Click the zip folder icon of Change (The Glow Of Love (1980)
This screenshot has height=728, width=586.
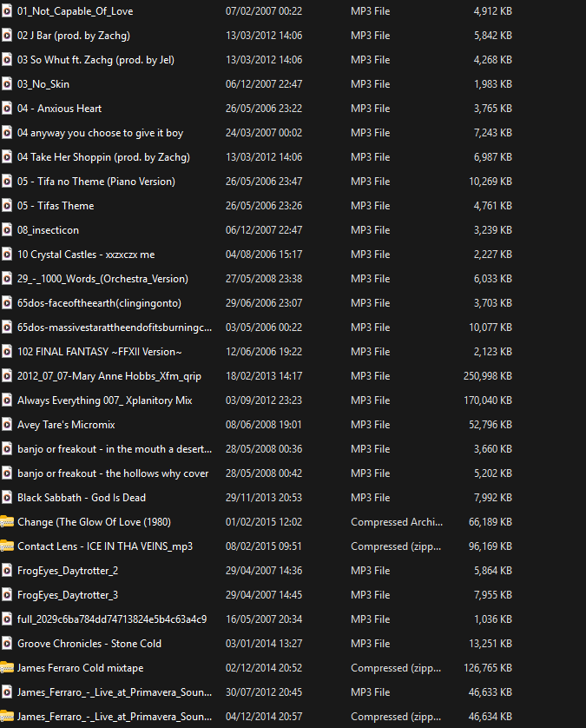coord(7,522)
